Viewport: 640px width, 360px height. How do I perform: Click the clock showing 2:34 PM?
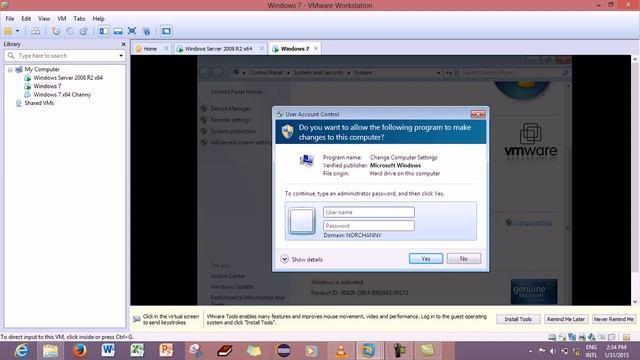point(616,351)
